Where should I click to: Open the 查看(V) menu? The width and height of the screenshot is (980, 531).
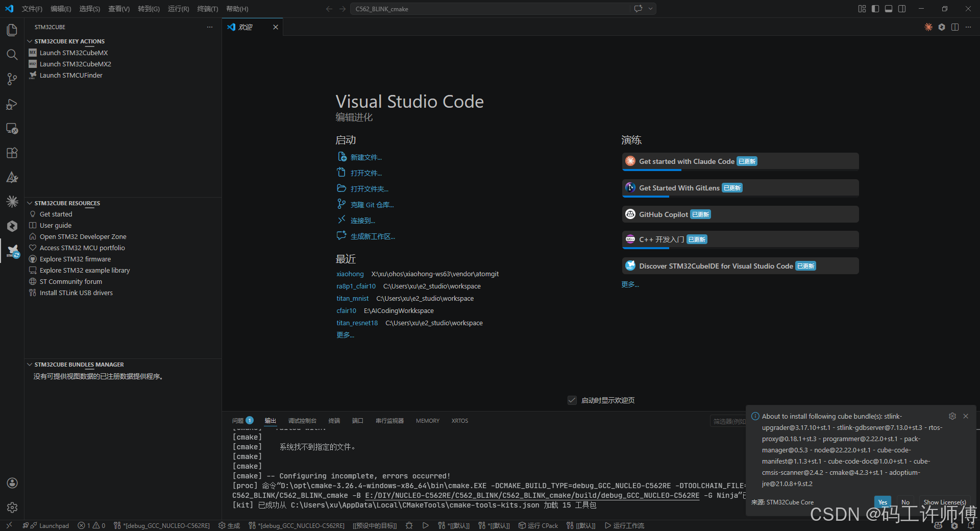(119, 9)
